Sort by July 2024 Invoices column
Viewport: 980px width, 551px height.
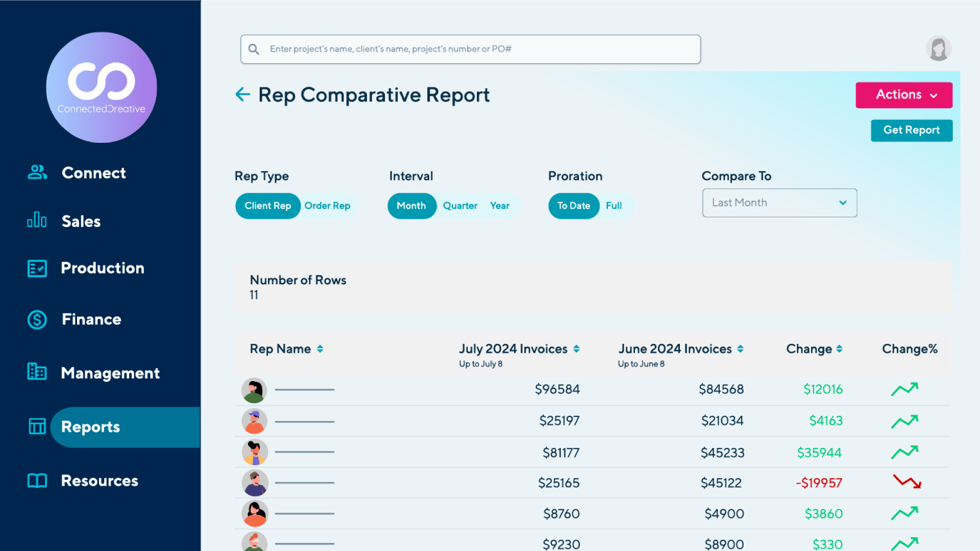coord(577,348)
